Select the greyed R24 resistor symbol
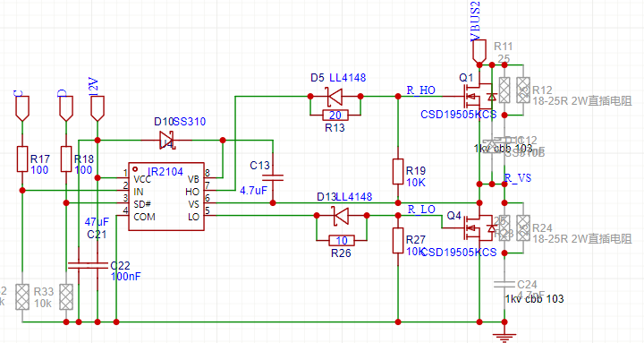Screen dimensions: 644x343 point(523,227)
